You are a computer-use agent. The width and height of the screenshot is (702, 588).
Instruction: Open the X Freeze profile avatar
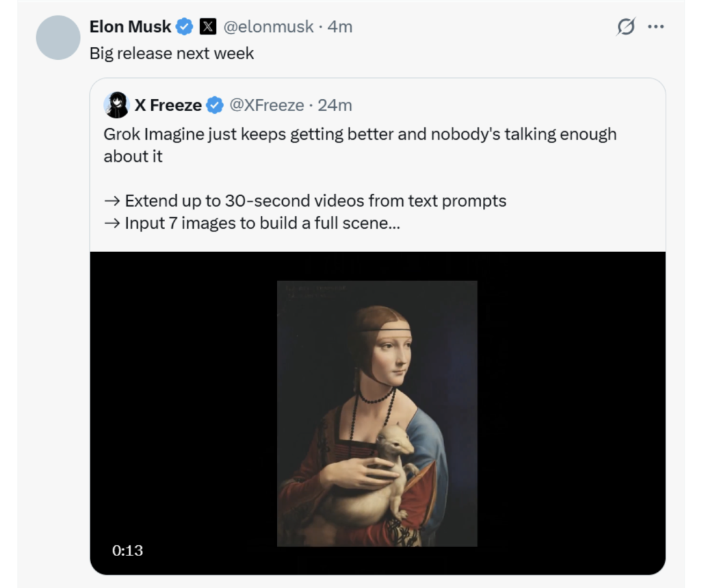click(x=116, y=105)
